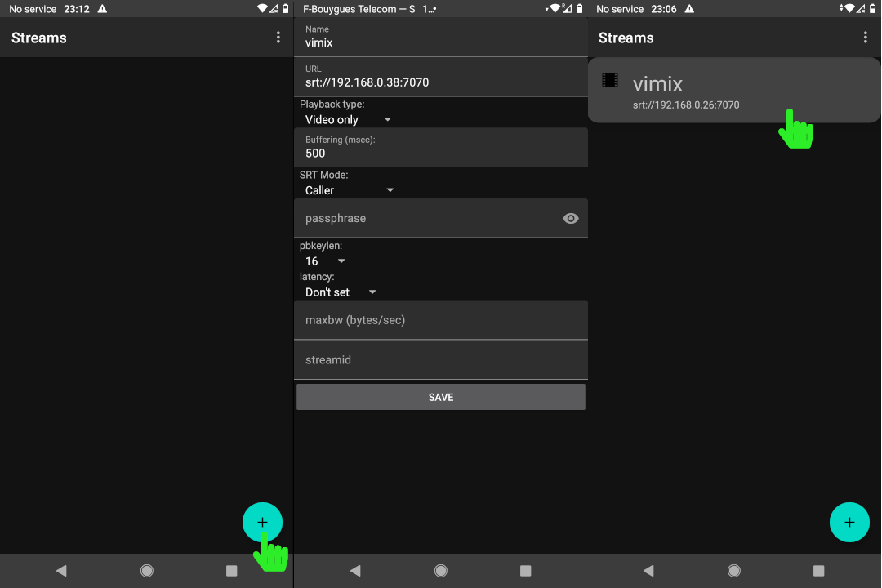Image resolution: width=882 pixels, height=588 pixels.
Task: Open recent apps with the square navigation button
Action: coord(231,570)
